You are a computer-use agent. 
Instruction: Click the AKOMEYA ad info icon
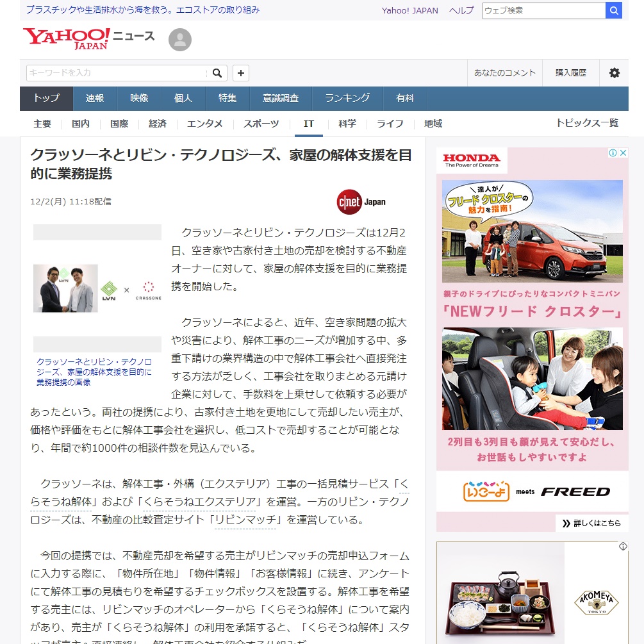tap(623, 546)
